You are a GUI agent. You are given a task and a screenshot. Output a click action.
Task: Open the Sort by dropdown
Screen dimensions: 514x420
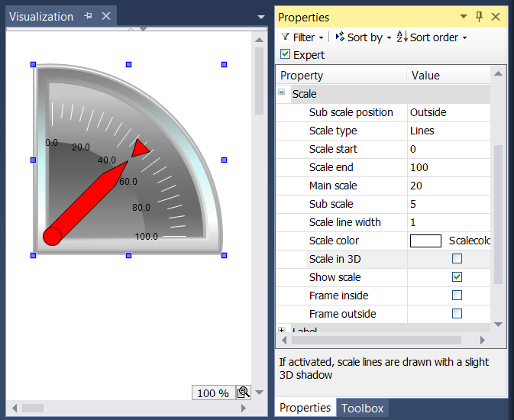[x=389, y=37]
